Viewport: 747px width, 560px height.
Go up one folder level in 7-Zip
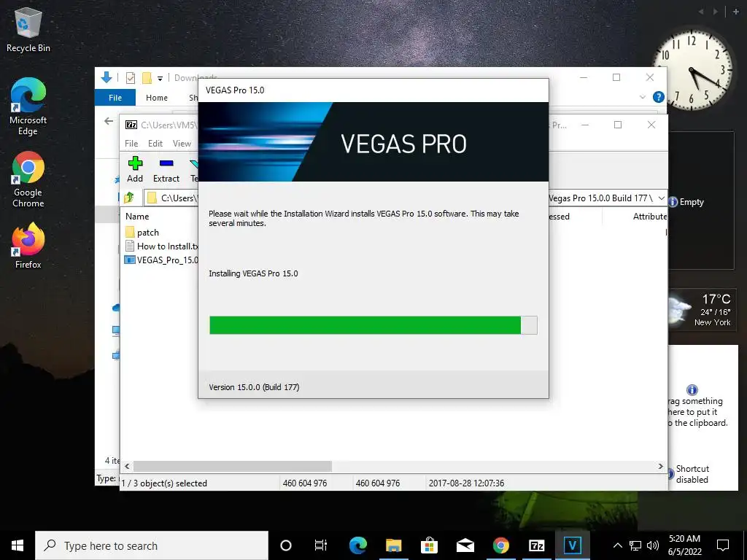(129, 198)
